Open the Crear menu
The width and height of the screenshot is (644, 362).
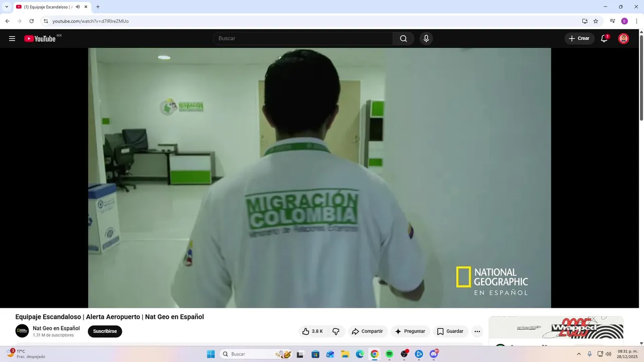[x=579, y=39]
